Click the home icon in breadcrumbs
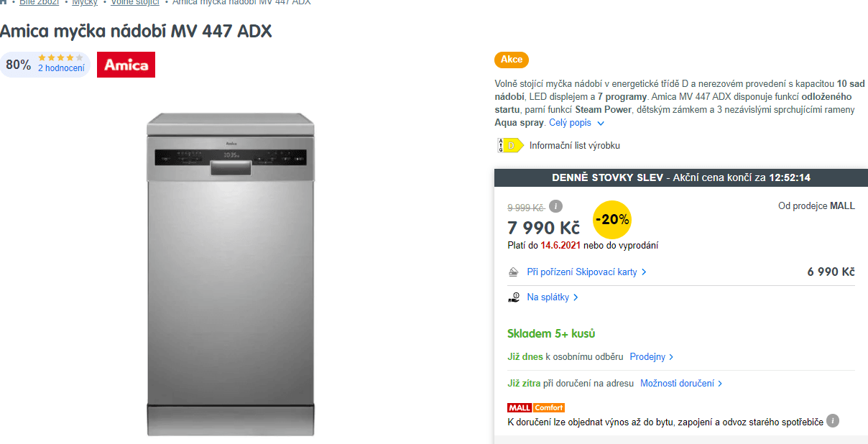This screenshot has height=444, width=868. (4, 2)
